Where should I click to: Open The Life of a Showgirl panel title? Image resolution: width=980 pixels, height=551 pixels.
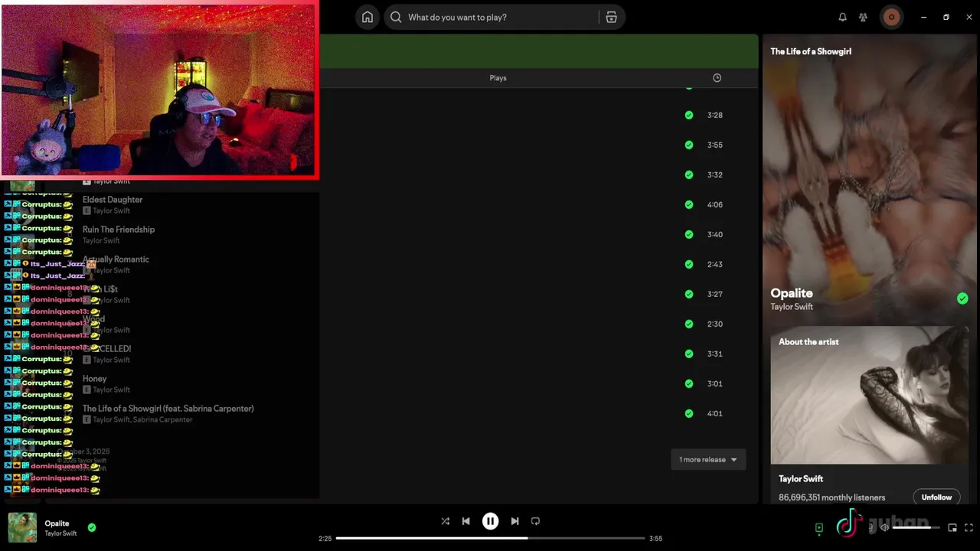coord(811,51)
